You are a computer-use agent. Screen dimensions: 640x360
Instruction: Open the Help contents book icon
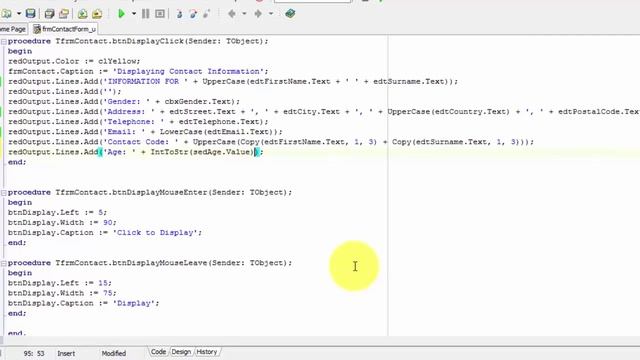click(x=290, y=14)
